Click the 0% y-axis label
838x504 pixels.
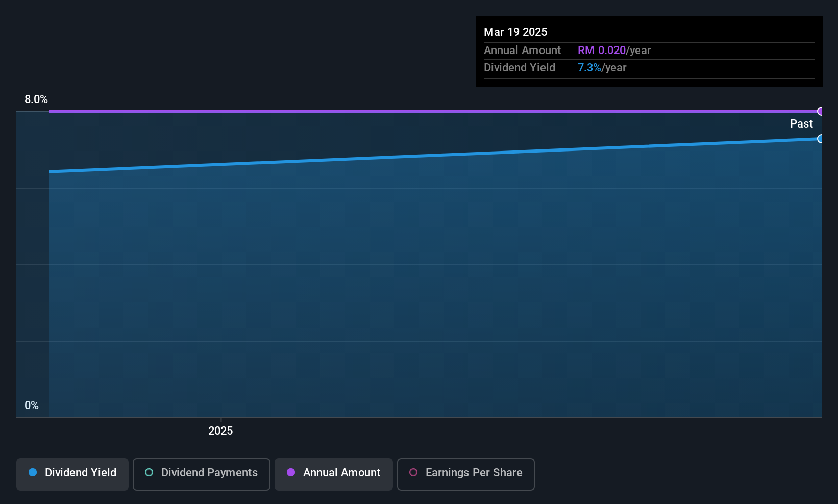pos(32,406)
